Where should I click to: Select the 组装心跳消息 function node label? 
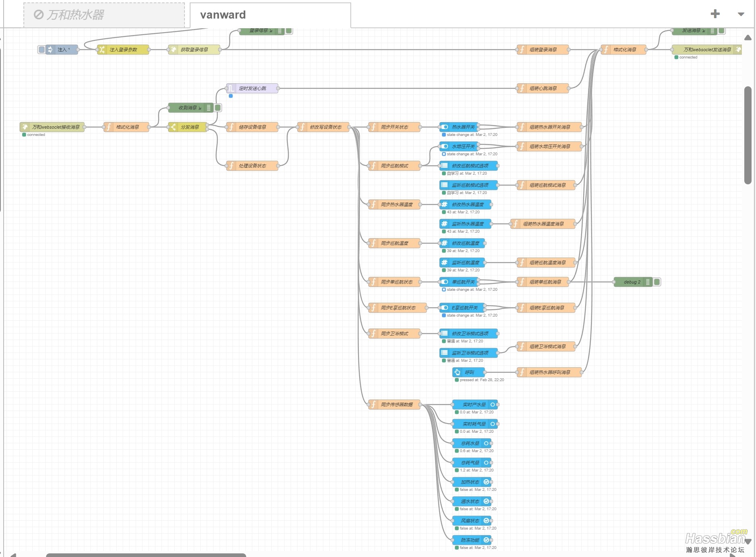[543, 88]
